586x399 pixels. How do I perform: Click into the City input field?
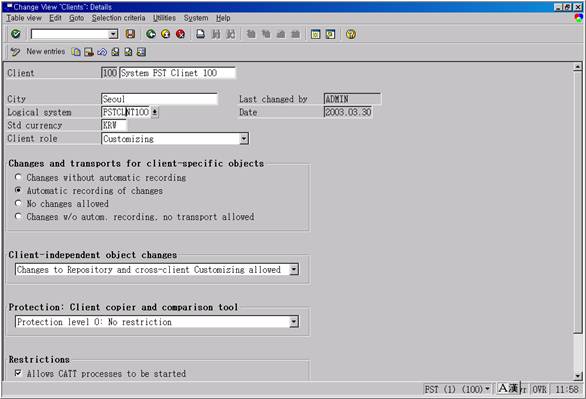pyautogui.click(x=159, y=99)
